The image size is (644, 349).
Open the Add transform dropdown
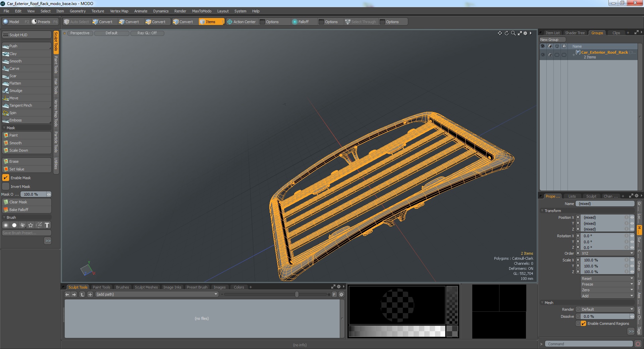click(607, 296)
